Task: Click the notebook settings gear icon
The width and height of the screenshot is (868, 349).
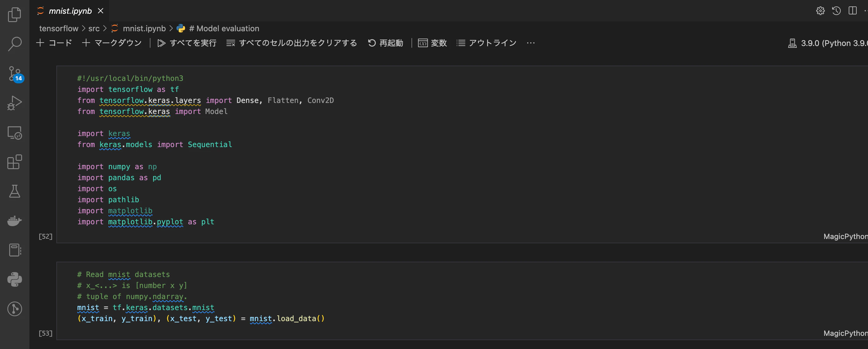Action: tap(820, 11)
